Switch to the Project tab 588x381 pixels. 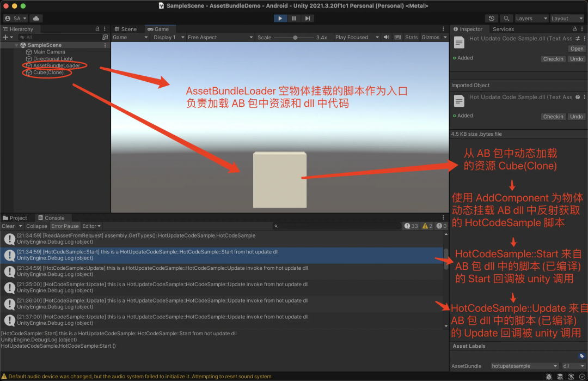pos(15,217)
